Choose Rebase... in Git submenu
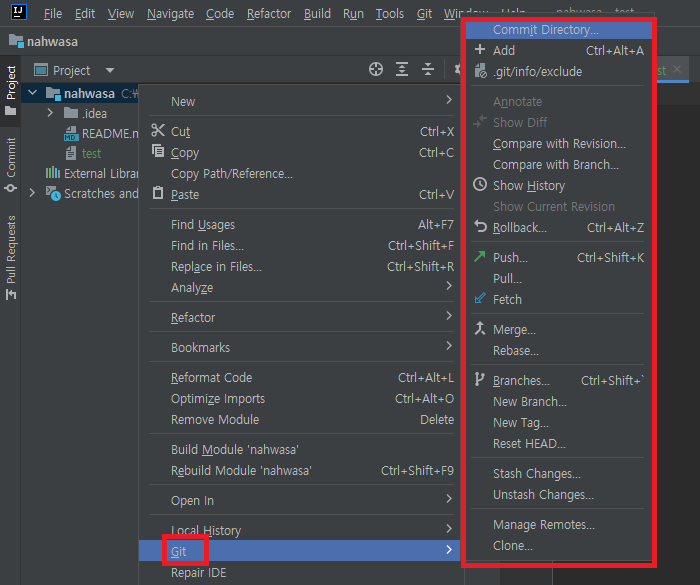The image size is (700, 585). tap(558, 351)
